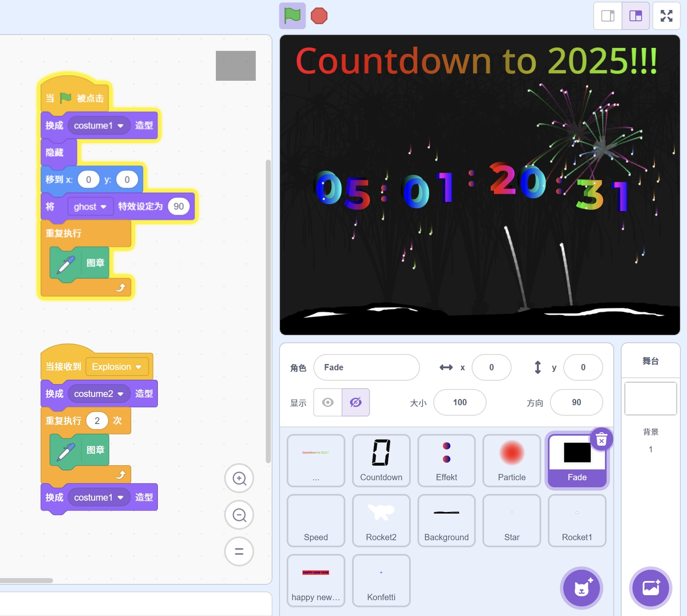687x616 pixels.
Task: Delete the Fade sprite with trash icon
Action: point(601,439)
